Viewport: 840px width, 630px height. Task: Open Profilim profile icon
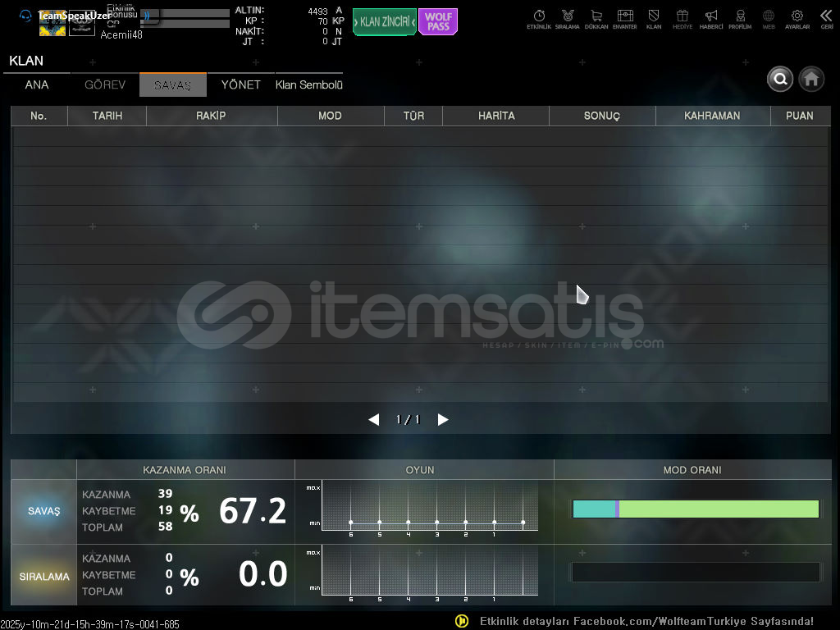[740, 16]
